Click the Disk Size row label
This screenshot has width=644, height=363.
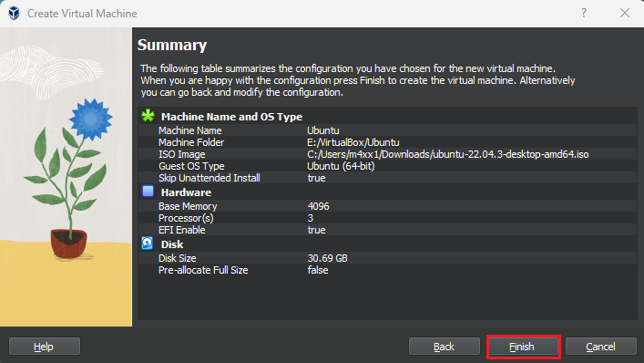[x=178, y=258]
